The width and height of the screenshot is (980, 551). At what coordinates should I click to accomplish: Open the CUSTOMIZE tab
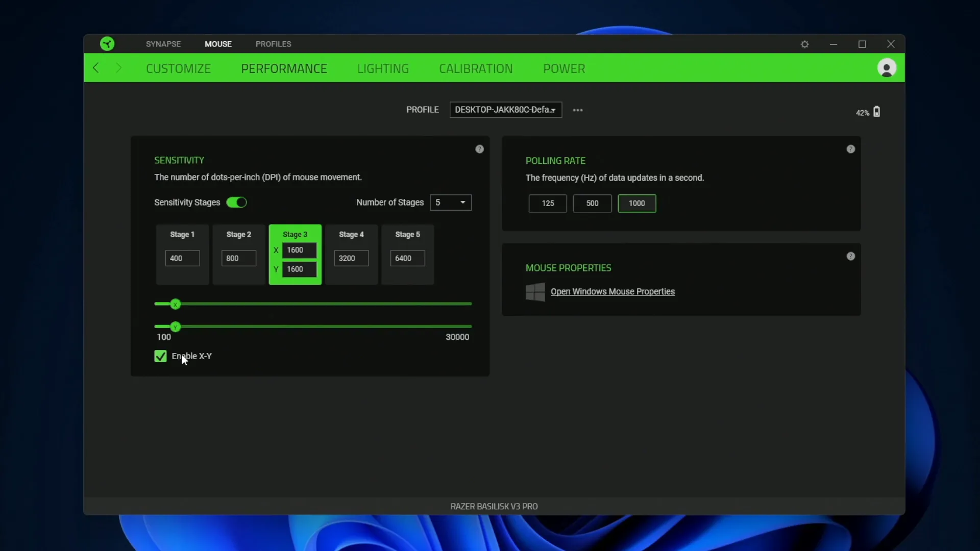(x=178, y=68)
